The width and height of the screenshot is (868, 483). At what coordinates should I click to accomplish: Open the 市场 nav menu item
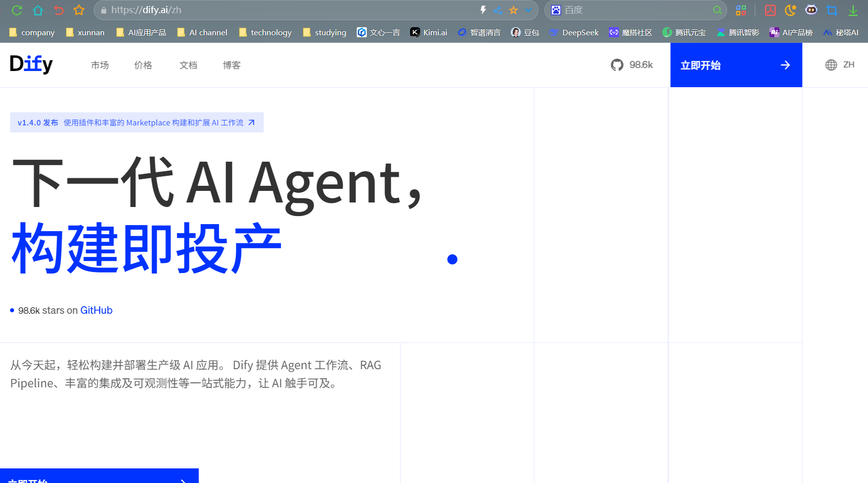pos(100,65)
